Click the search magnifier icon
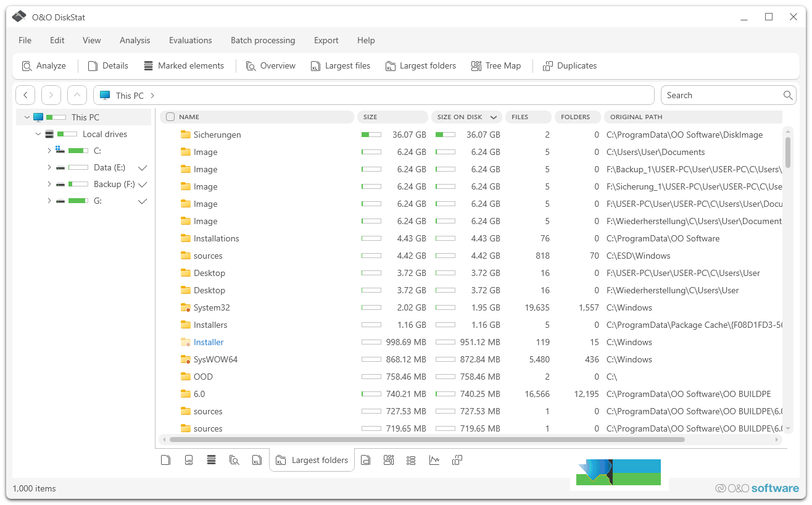 pyautogui.click(x=788, y=95)
